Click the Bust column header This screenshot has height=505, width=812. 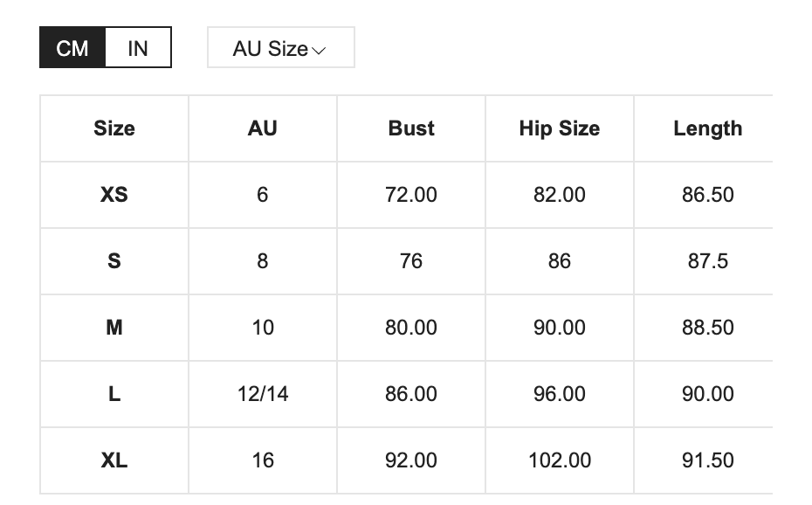(411, 128)
